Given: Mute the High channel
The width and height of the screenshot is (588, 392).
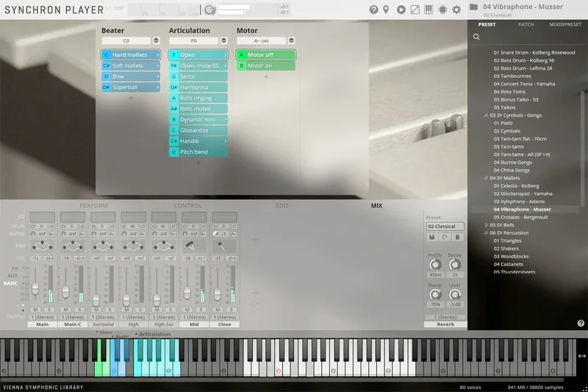Looking at the screenshot, I should (126, 310).
